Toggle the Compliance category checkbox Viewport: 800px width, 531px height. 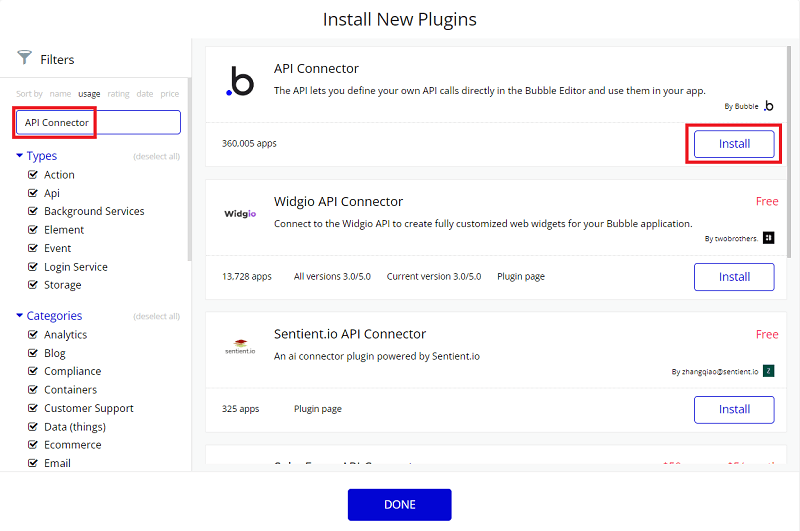33,371
